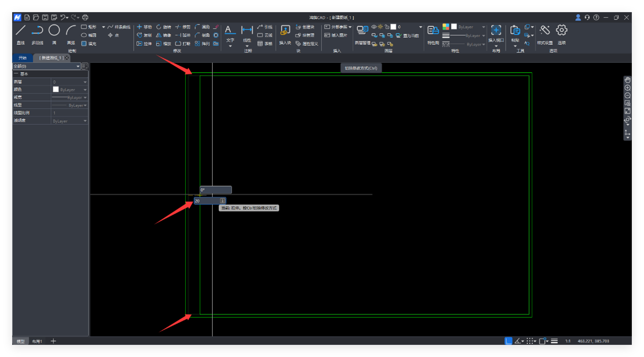Click the white color swatch in 颜色 row
The width and height of the screenshot is (644, 357).
pyautogui.click(x=56, y=90)
